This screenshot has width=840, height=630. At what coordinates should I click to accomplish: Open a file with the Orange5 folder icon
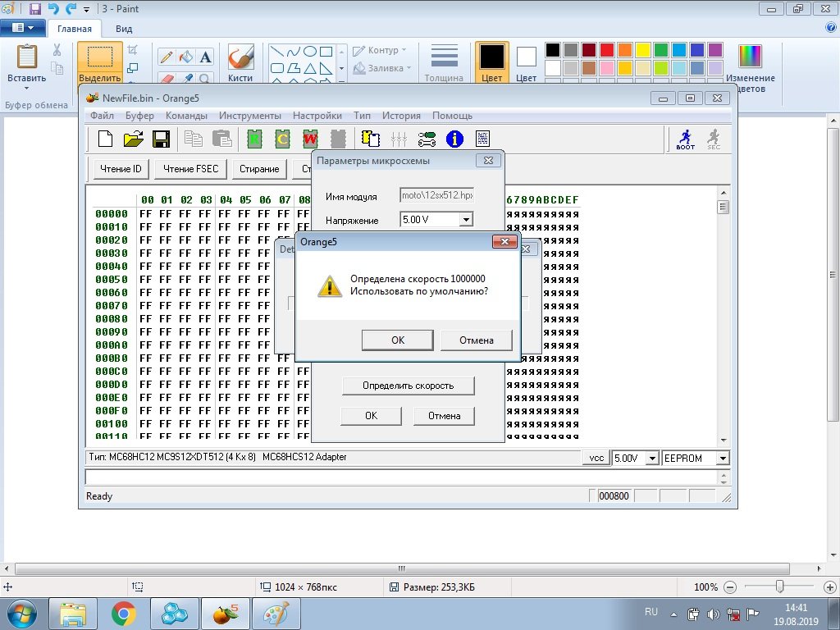click(x=134, y=139)
